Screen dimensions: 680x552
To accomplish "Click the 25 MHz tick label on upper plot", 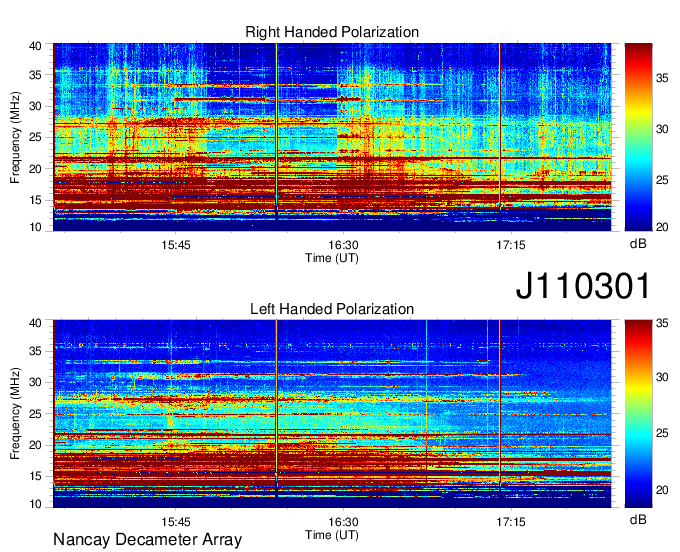I will (x=35, y=137).
